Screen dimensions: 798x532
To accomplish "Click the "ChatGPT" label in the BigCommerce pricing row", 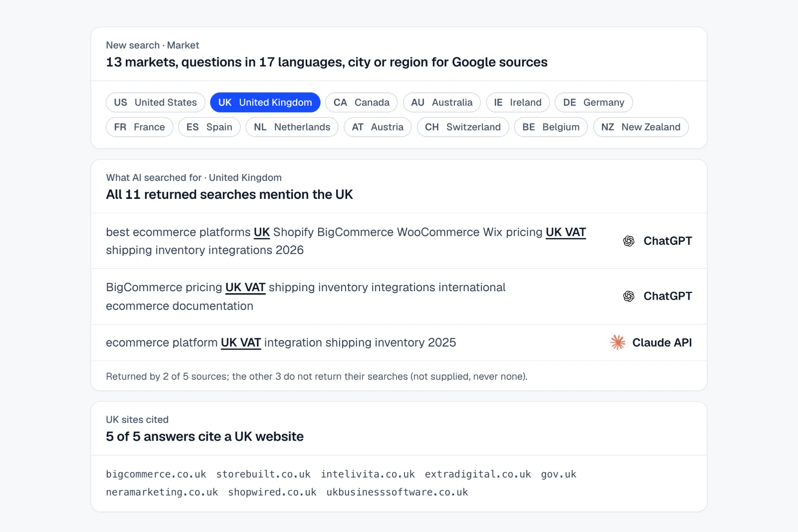I will tap(668, 296).
